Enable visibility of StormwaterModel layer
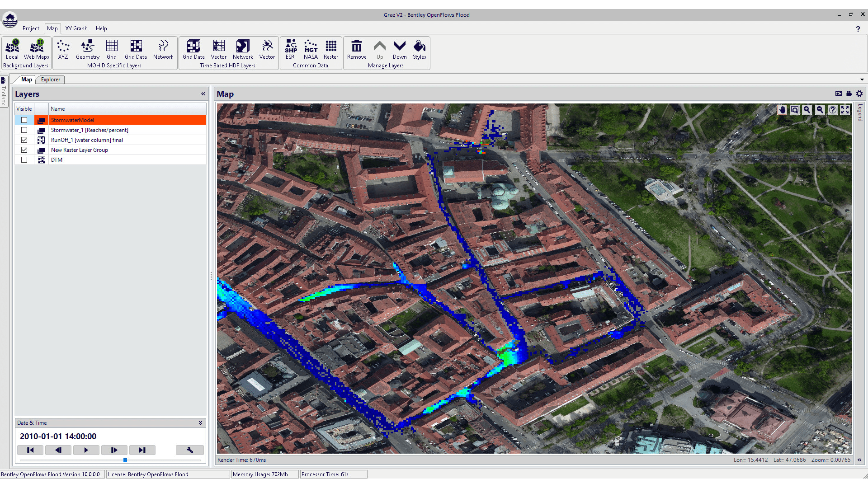The image size is (868, 488). pyautogui.click(x=24, y=120)
